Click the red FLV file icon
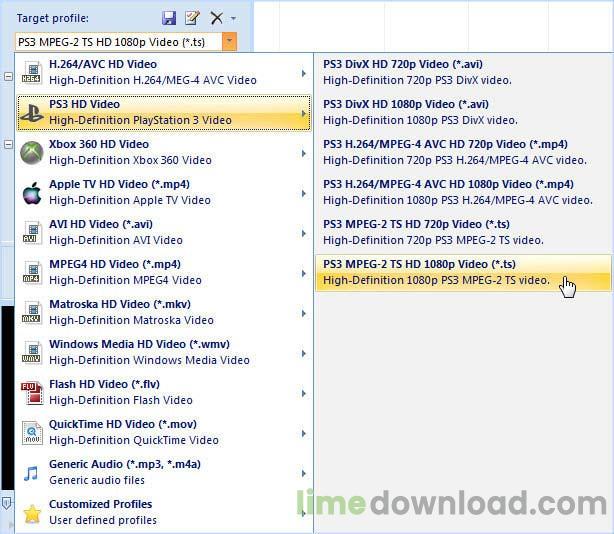Image resolution: width=614 pixels, height=534 pixels. tap(32, 393)
